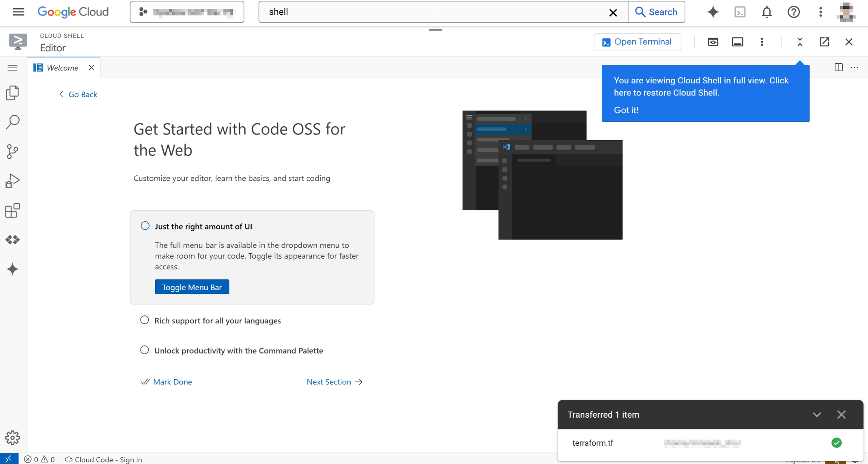Click into the 'shell' search field
This screenshot has height=464, width=868.
pos(433,12)
